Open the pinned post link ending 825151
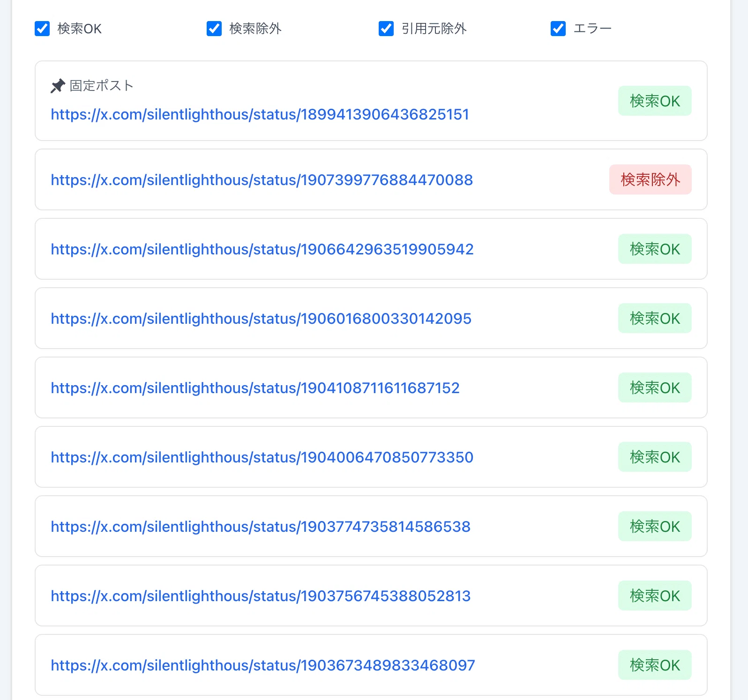The height and width of the screenshot is (700, 748). click(x=260, y=114)
